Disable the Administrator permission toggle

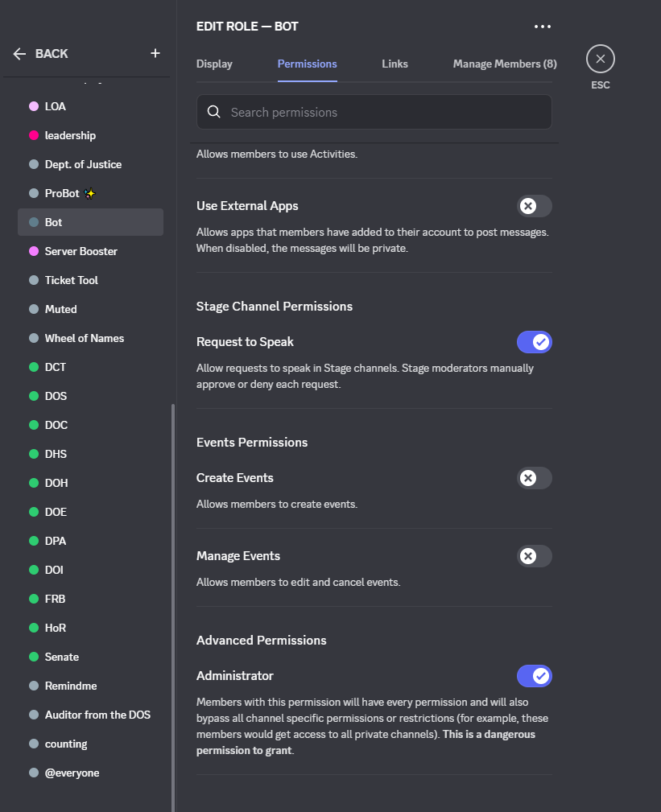tap(535, 676)
